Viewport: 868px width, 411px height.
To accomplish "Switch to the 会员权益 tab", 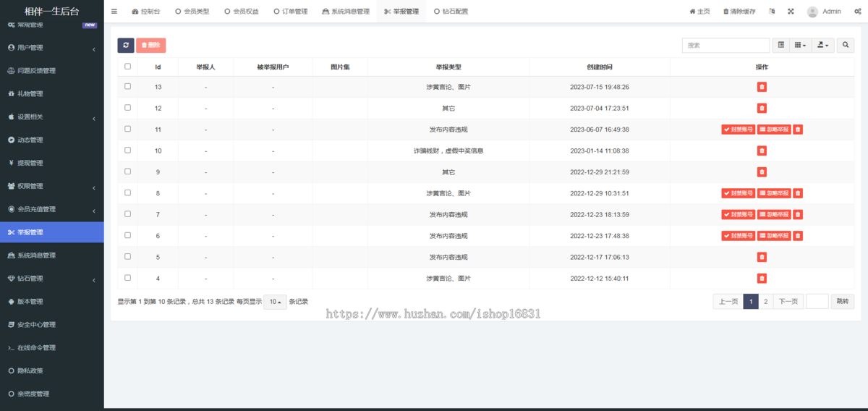I will (241, 12).
